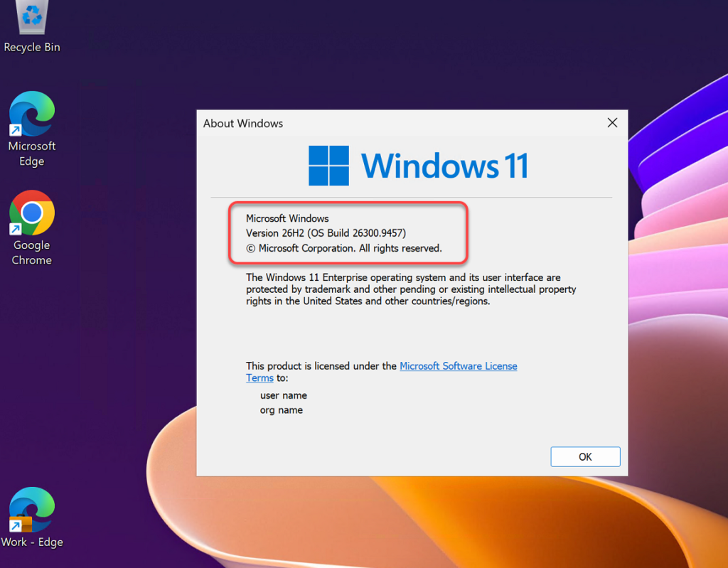The width and height of the screenshot is (728, 568).
Task: Click OK in the About Windows dialog
Action: [585, 456]
